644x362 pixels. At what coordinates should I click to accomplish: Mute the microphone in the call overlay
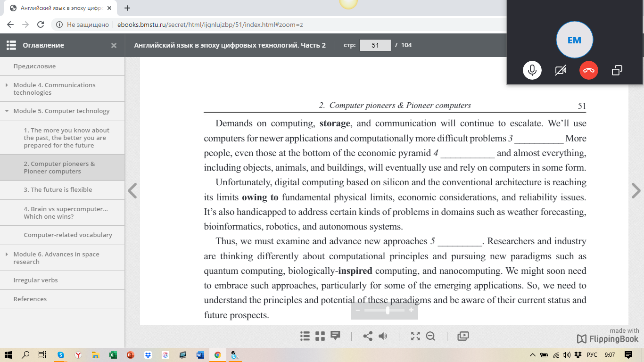(x=532, y=71)
